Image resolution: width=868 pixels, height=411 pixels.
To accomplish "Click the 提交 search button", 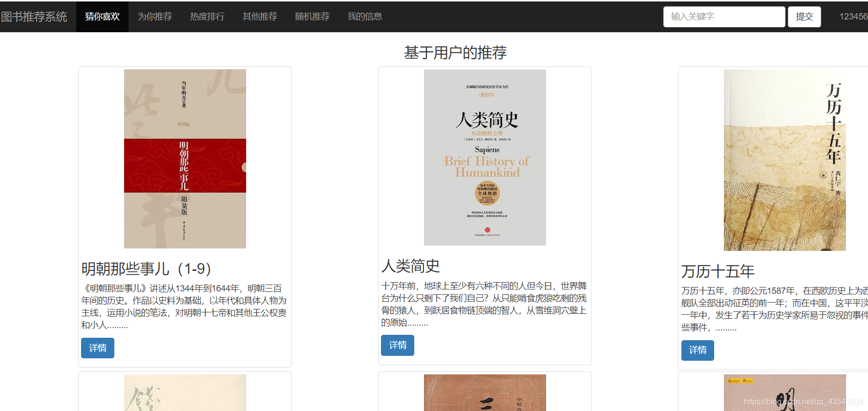I will (x=804, y=17).
